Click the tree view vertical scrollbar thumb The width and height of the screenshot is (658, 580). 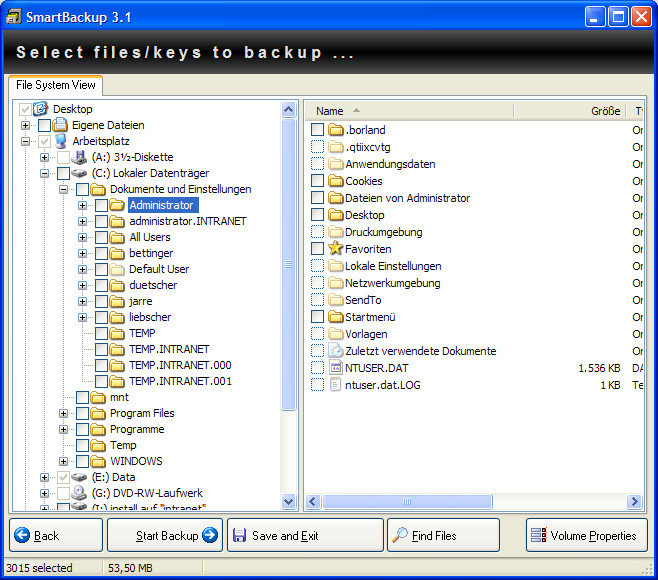(x=289, y=264)
